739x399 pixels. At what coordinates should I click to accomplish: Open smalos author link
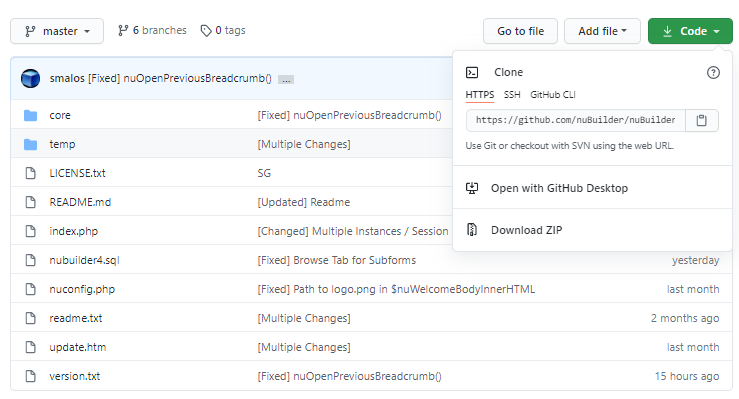point(67,78)
